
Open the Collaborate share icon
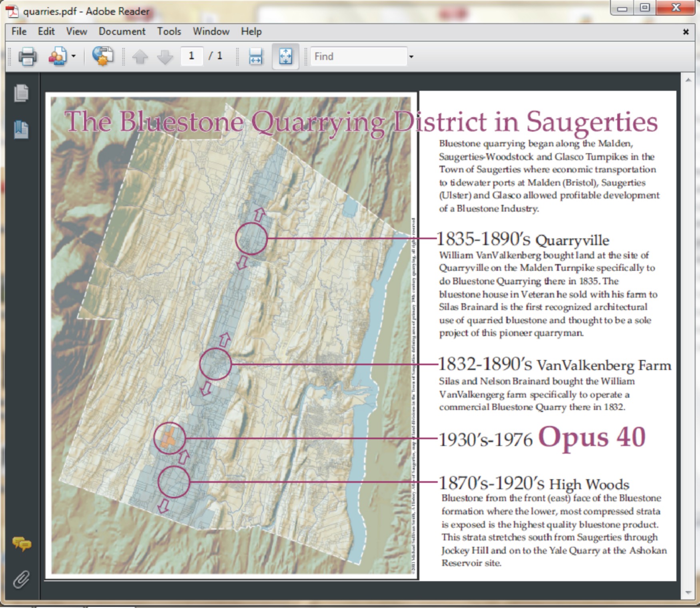(x=58, y=56)
